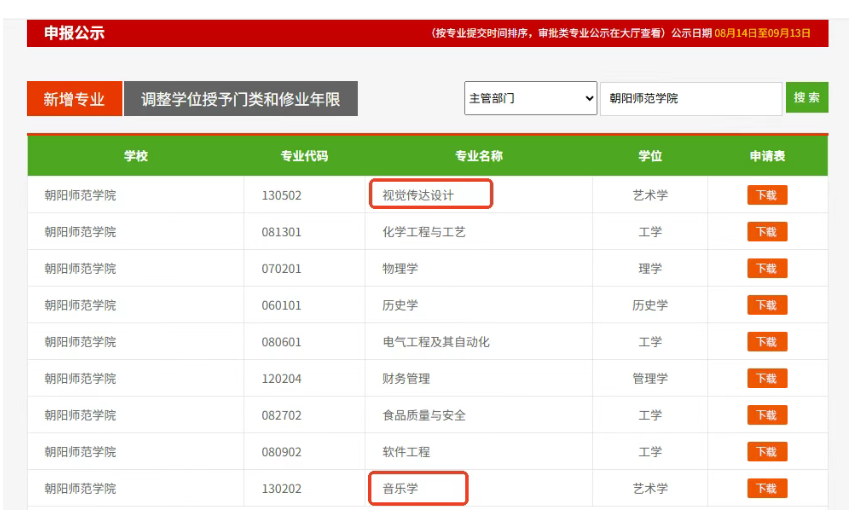Download the 视觉传达设计 application form
This screenshot has height=532, width=863.
pyautogui.click(x=766, y=195)
